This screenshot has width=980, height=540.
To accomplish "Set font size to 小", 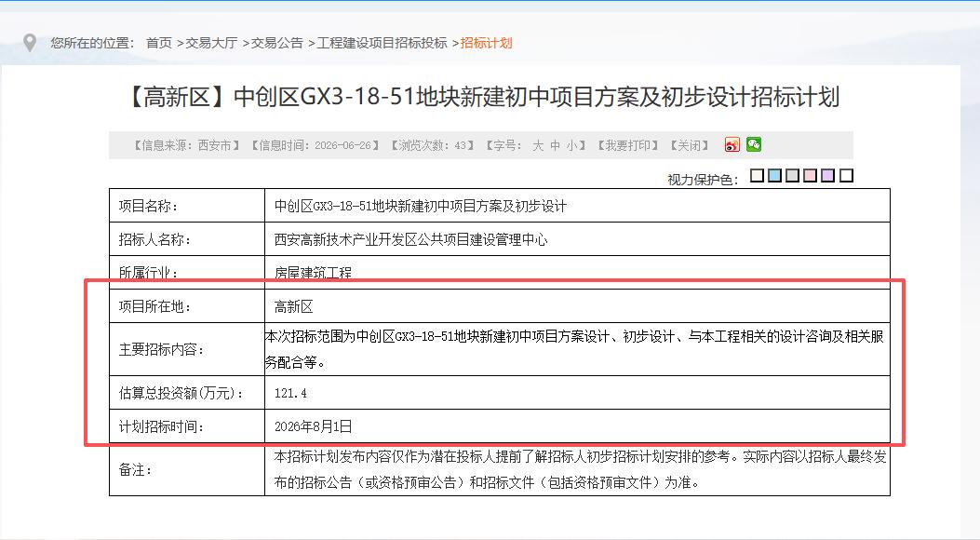I will point(571,145).
